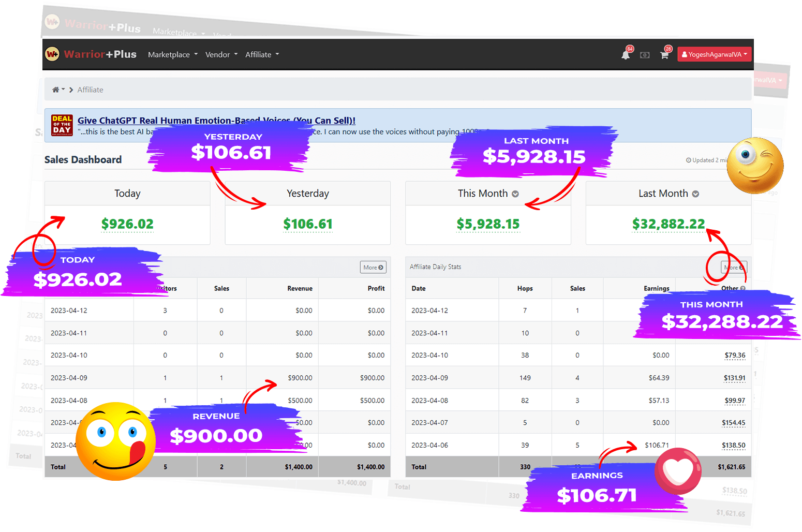Open the notifications bell icon
The image size is (802, 532).
626,55
